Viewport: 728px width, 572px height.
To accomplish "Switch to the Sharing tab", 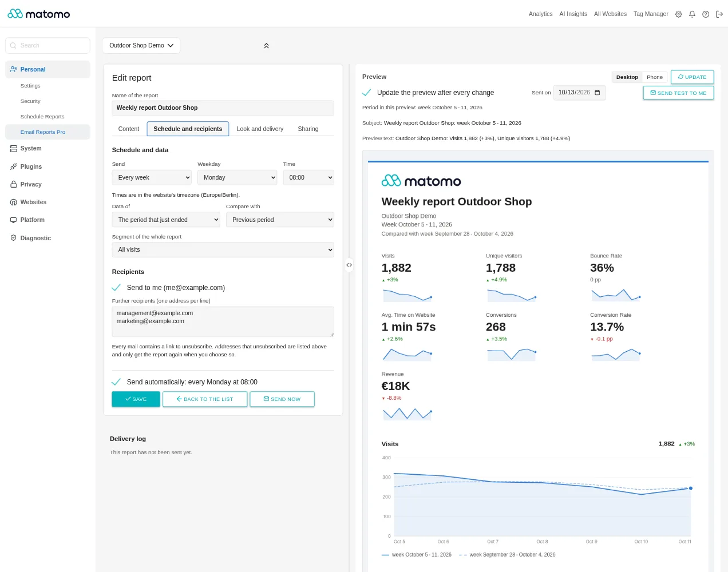I will point(308,129).
